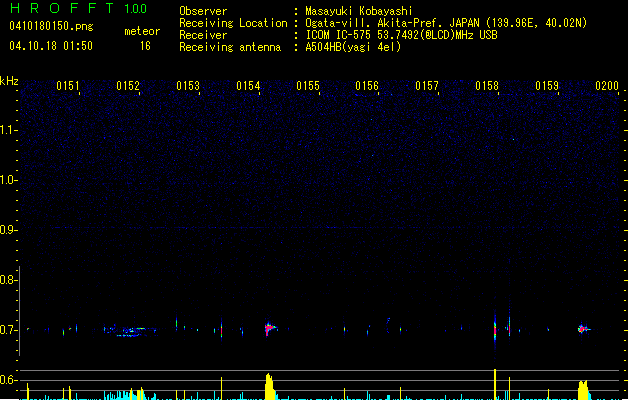Screen dimensions: 629x400
Task: Click the 0153 time marker
Action: (x=188, y=86)
